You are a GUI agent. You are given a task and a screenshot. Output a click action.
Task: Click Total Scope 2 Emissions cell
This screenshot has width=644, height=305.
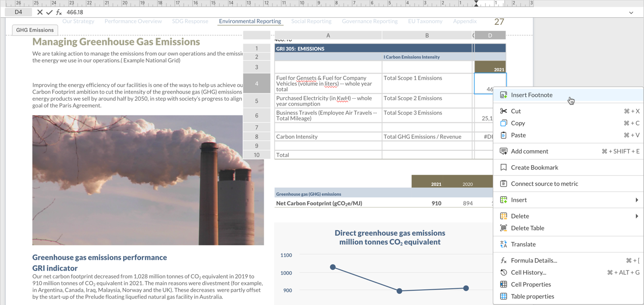427,101
